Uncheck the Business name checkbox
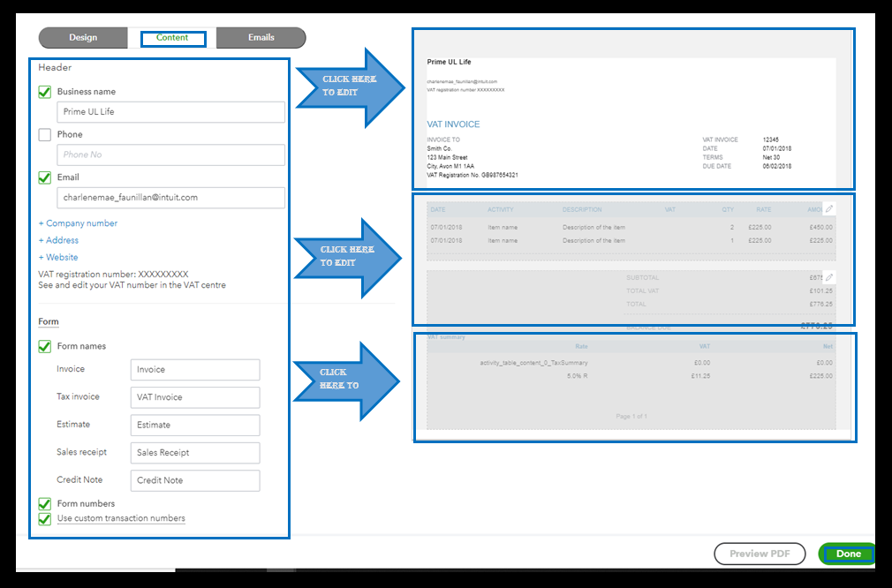The image size is (892, 588). [x=44, y=91]
